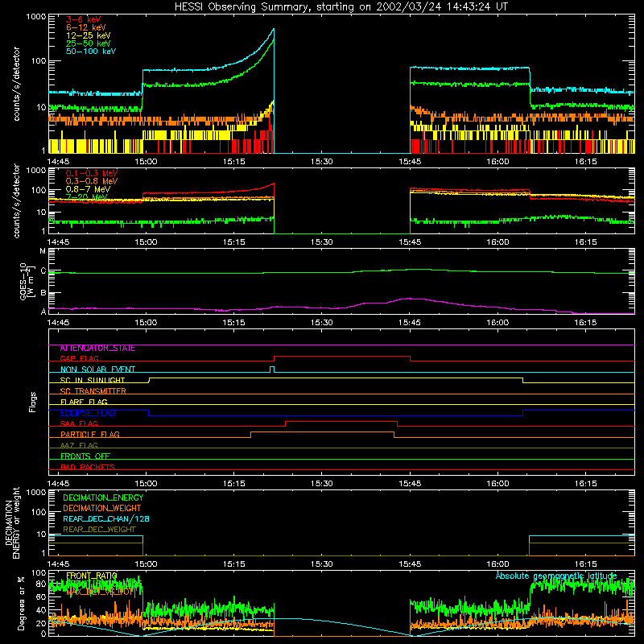Click the REAR_DEC_WEIGHT legend label

[99, 530]
